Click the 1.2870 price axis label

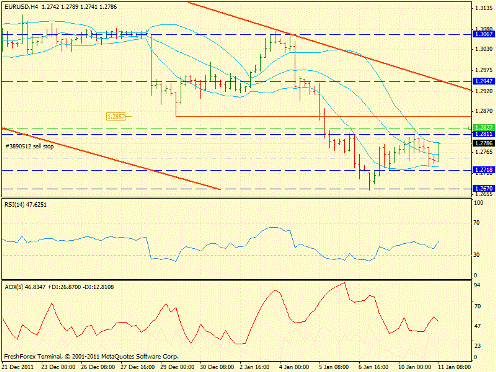click(484, 110)
